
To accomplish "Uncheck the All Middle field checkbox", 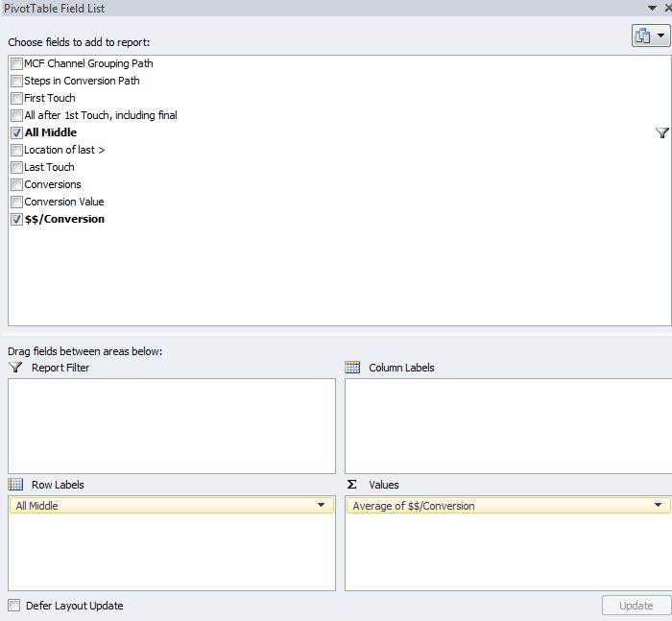I will [x=16, y=132].
